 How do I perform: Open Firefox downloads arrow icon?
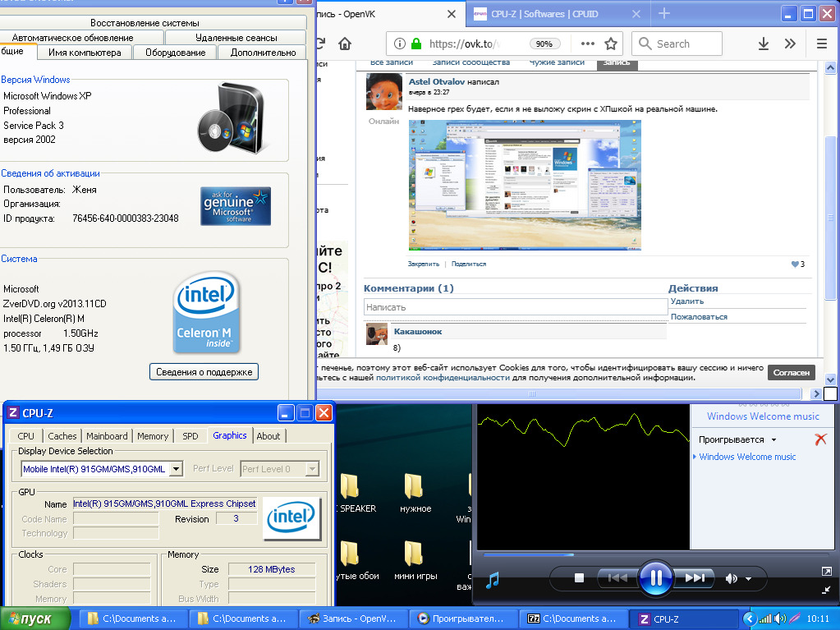click(x=763, y=44)
